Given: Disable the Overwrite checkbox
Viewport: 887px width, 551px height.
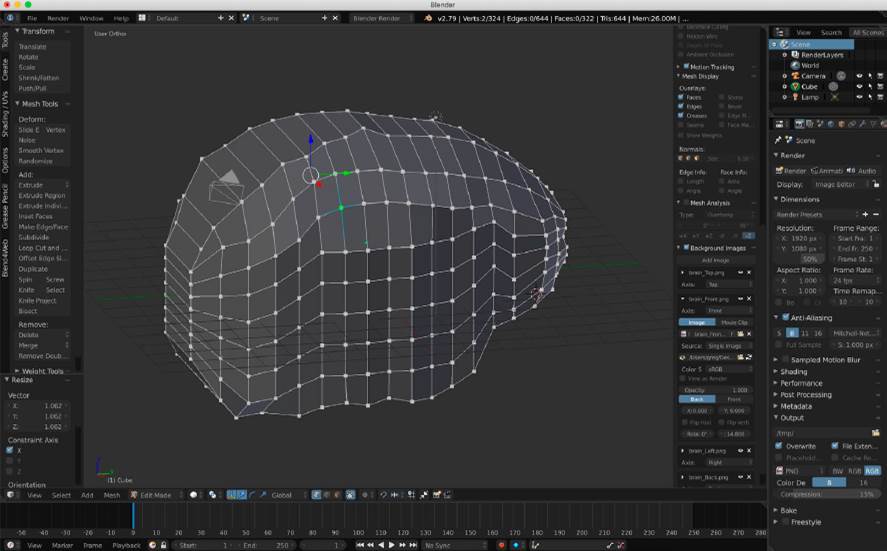Looking at the screenshot, I should tap(780, 446).
